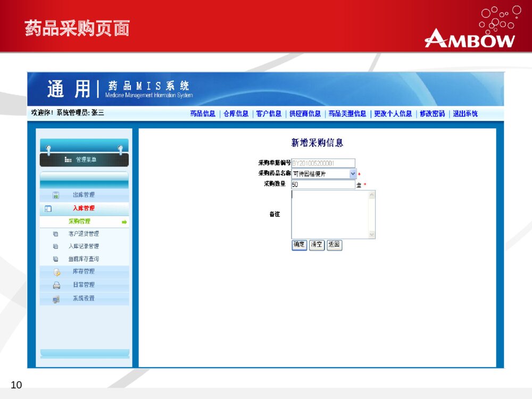Click the 欢迎你 系统管理员 张三 text

pos(68,113)
